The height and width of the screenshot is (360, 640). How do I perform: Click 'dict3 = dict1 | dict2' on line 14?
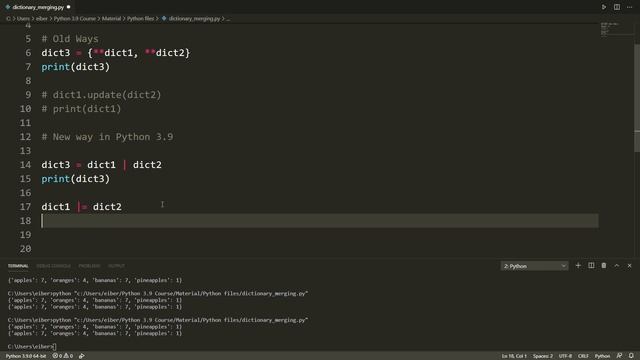coord(101,165)
